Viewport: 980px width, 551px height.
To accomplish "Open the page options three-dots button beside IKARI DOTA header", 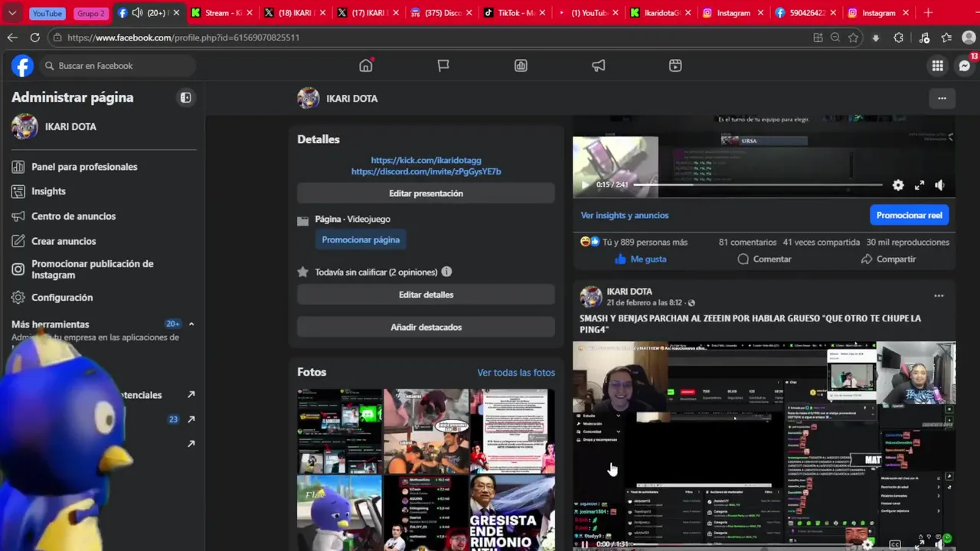I will coord(942,98).
